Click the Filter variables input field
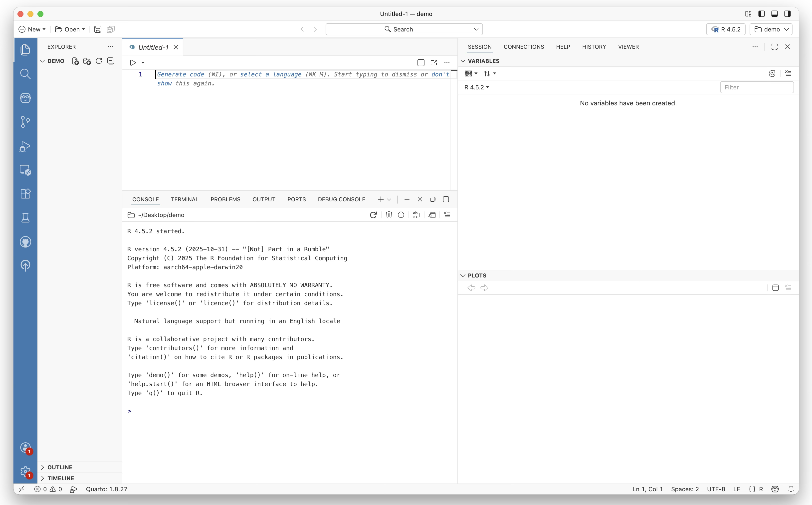Screen dimensions: 812x505 point(756,87)
